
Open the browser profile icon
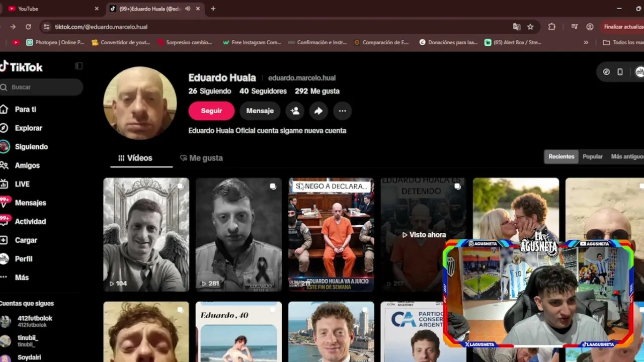(590, 27)
